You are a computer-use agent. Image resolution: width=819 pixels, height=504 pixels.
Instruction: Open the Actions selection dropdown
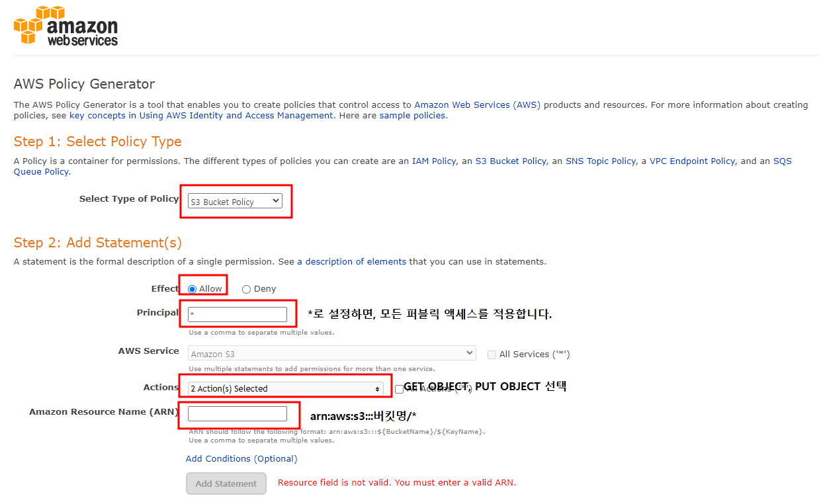(286, 389)
